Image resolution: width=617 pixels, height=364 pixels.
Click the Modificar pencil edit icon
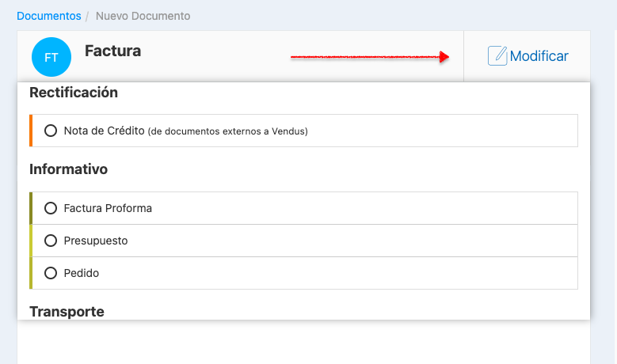click(x=497, y=56)
